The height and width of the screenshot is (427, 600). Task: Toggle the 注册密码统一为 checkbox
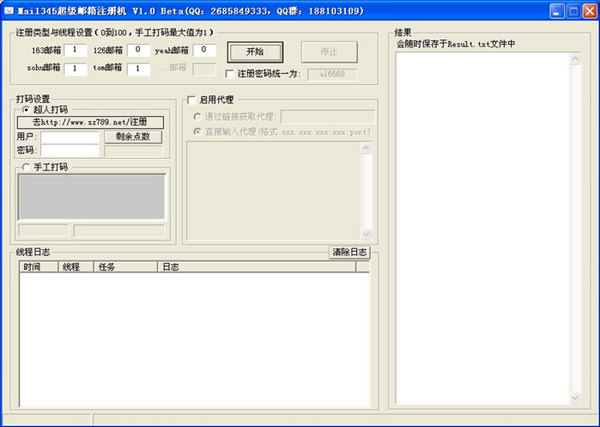pos(230,73)
